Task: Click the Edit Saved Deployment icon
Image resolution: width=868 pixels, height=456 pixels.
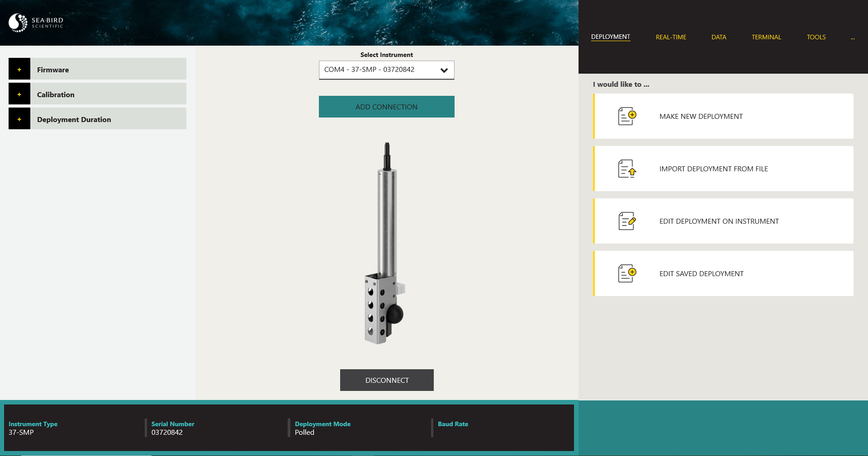Action: click(x=627, y=273)
